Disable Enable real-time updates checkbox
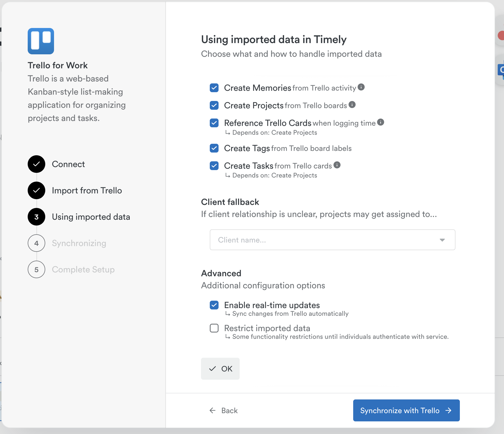 point(214,305)
